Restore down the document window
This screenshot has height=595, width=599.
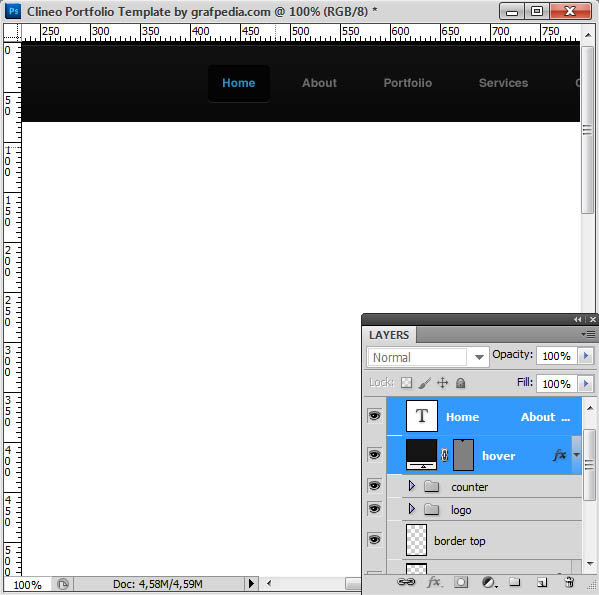pos(536,11)
